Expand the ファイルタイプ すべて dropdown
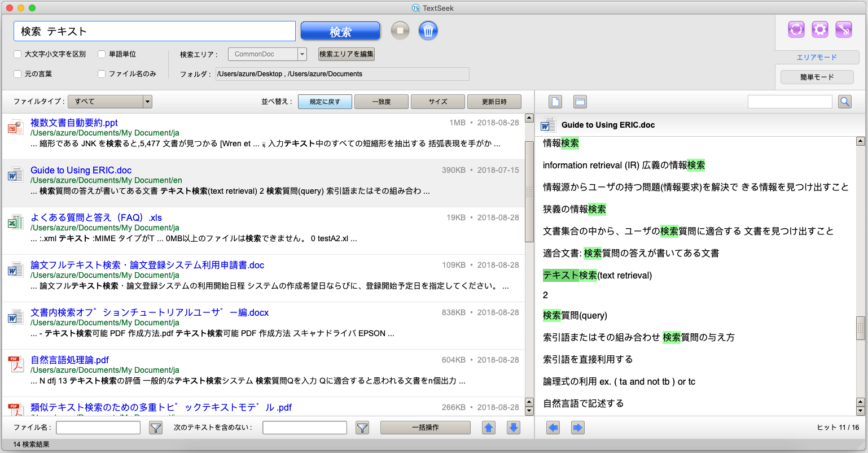Viewport: 868px width, 453px height. point(109,102)
